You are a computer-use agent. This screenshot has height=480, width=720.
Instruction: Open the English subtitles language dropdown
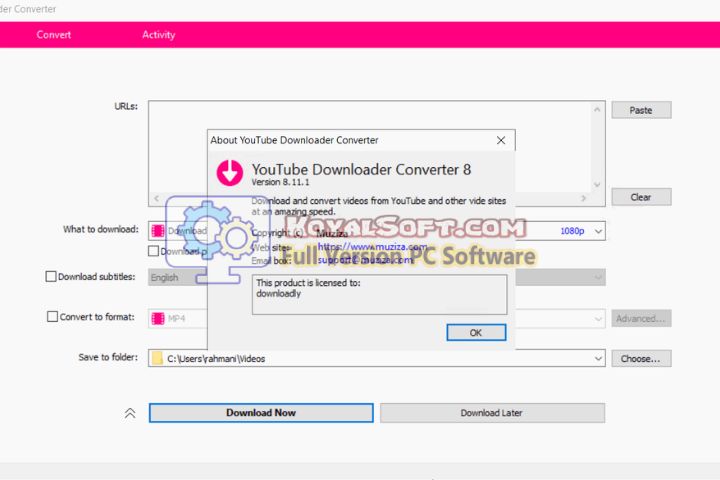tap(598, 277)
